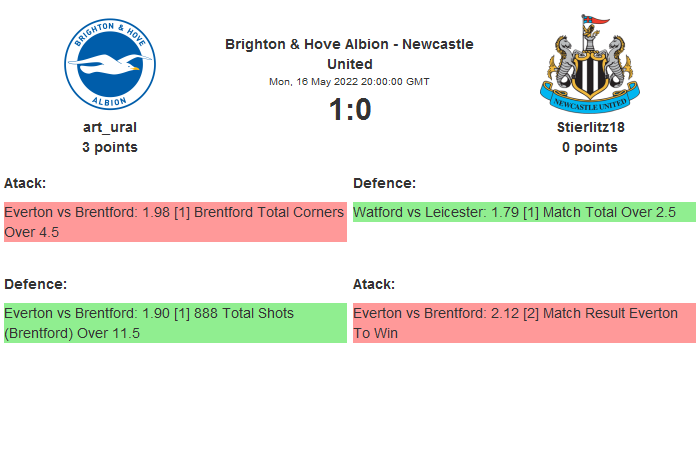Select the Atack heading under art_ural

pos(25,183)
